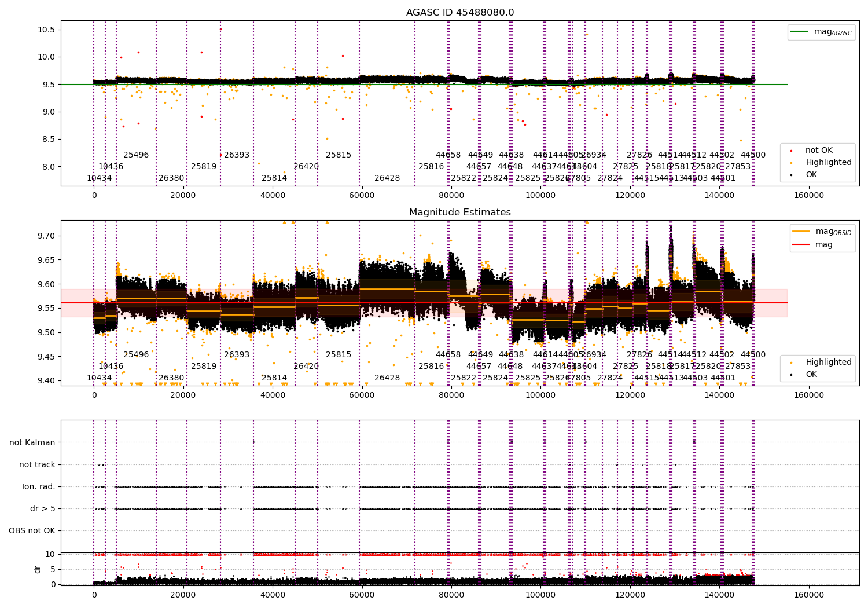Click 'Highlighted' in the Magnitude Estimates plot legend
Image resolution: width=868 pixels, height=608 pixels.
coord(821,362)
